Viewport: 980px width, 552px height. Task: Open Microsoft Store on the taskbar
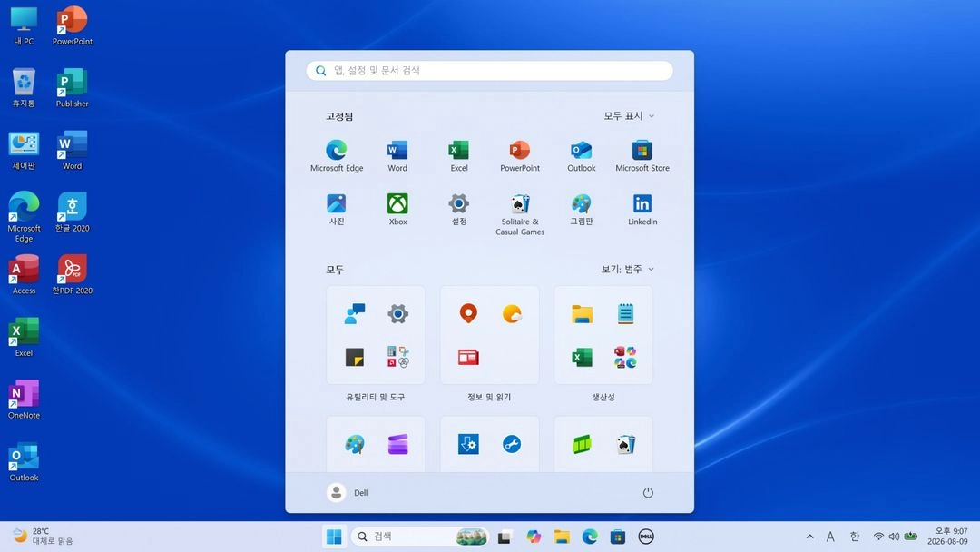coord(618,537)
